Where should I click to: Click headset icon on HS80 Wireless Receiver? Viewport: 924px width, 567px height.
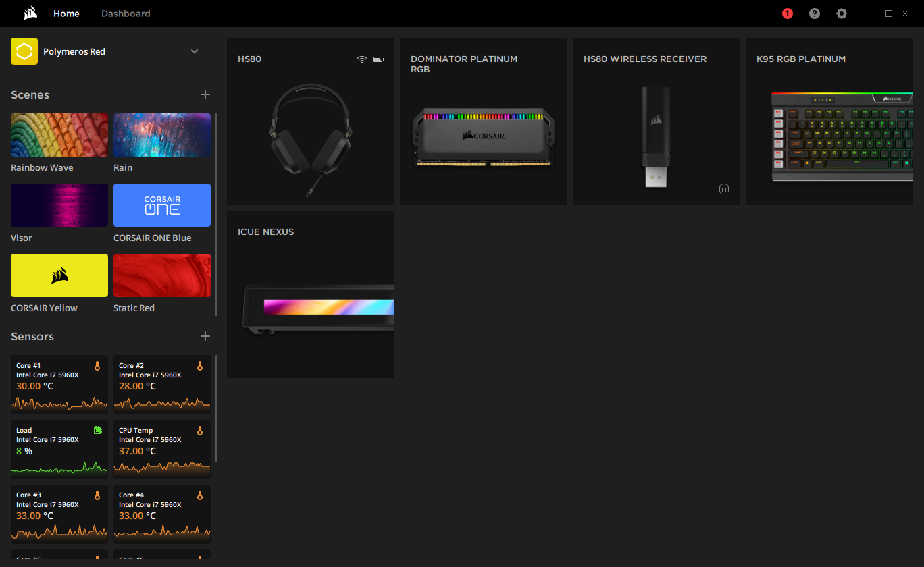pyautogui.click(x=724, y=189)
